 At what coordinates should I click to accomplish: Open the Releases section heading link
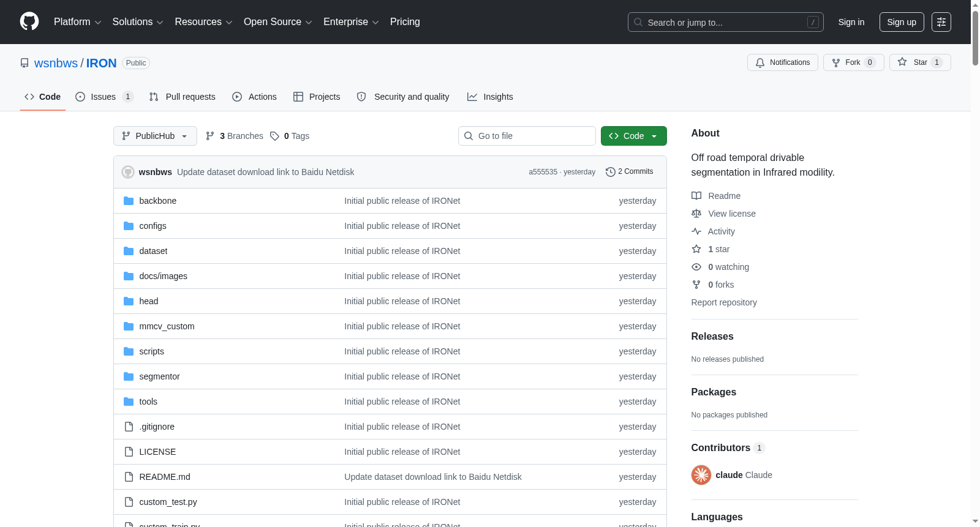(x=712, y=337)
